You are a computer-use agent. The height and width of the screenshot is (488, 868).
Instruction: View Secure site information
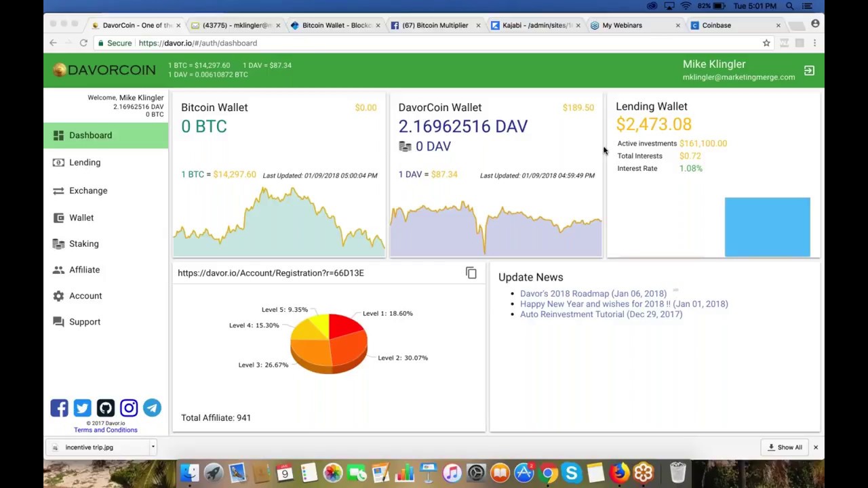click(115, 43)
